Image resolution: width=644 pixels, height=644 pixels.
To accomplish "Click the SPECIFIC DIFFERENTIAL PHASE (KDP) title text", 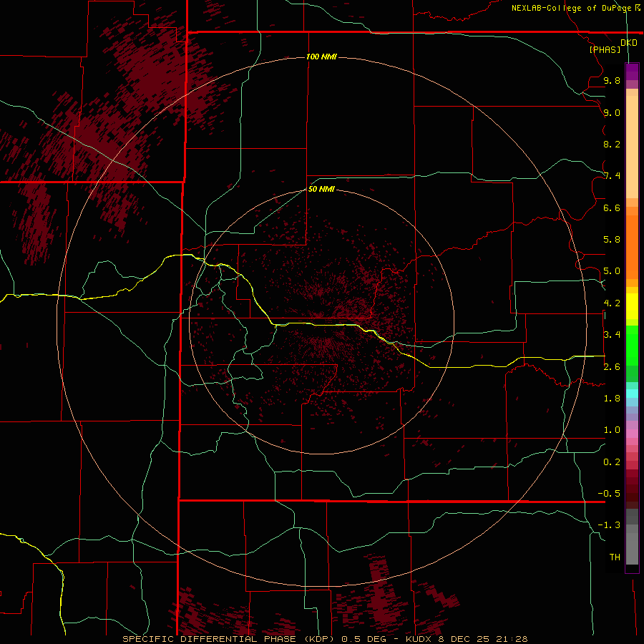I will 228,639.
